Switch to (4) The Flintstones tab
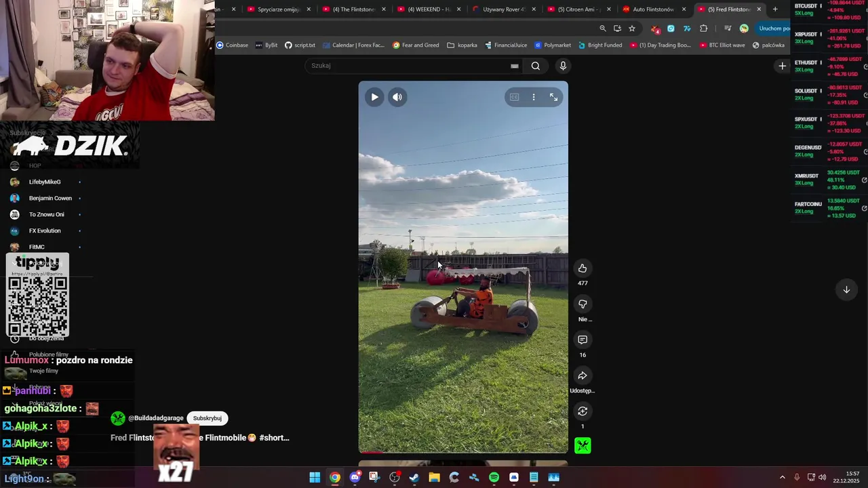The width and height of the screenshot is (868, 488). pyautogui.click(x=353, y=9)
